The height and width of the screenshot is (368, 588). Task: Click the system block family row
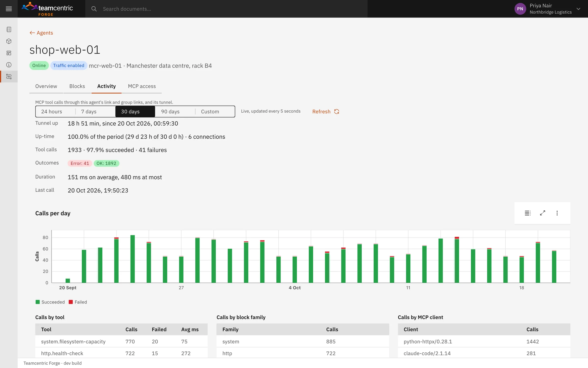(303, 342)
